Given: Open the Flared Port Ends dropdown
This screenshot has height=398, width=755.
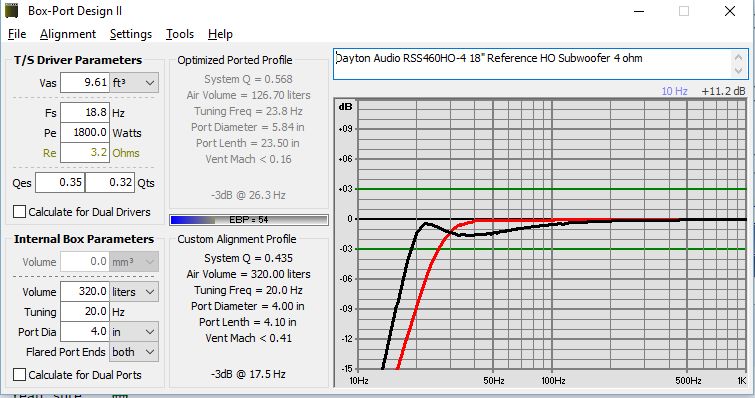Looking at the screenshot, I should 134,352.
